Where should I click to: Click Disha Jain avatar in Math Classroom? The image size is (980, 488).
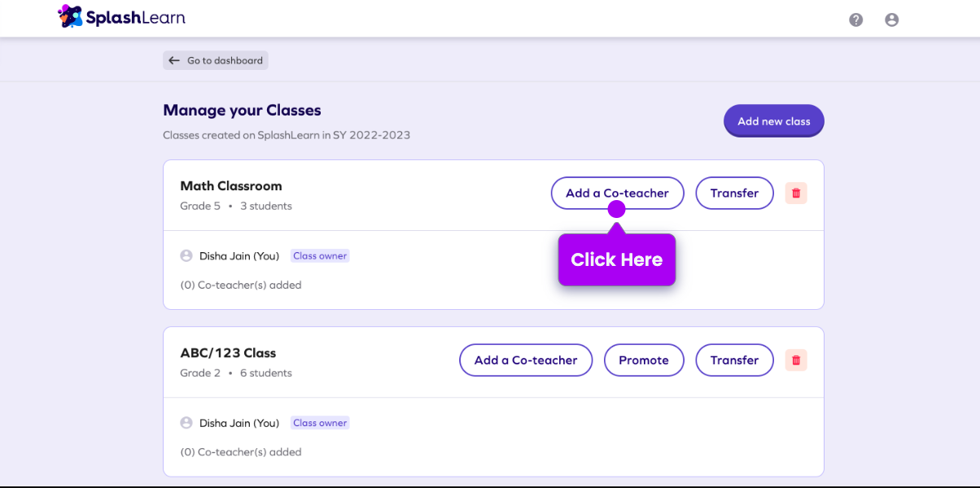186,256
